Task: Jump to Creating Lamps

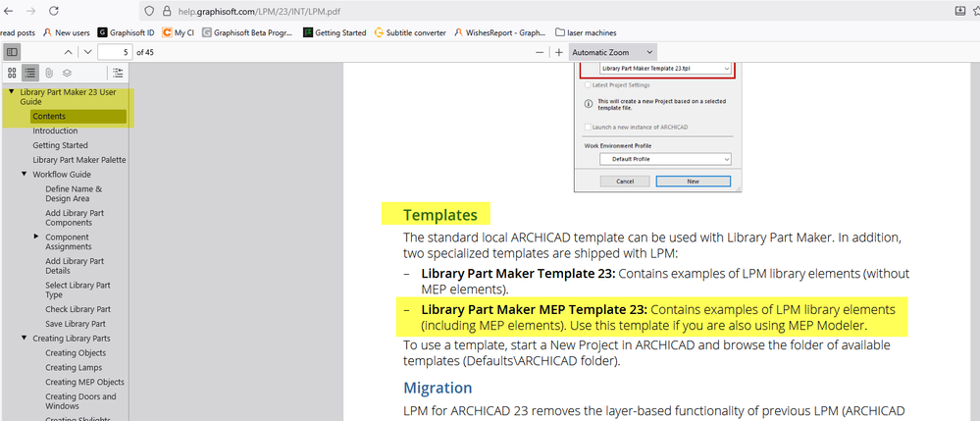Action: 74,367
